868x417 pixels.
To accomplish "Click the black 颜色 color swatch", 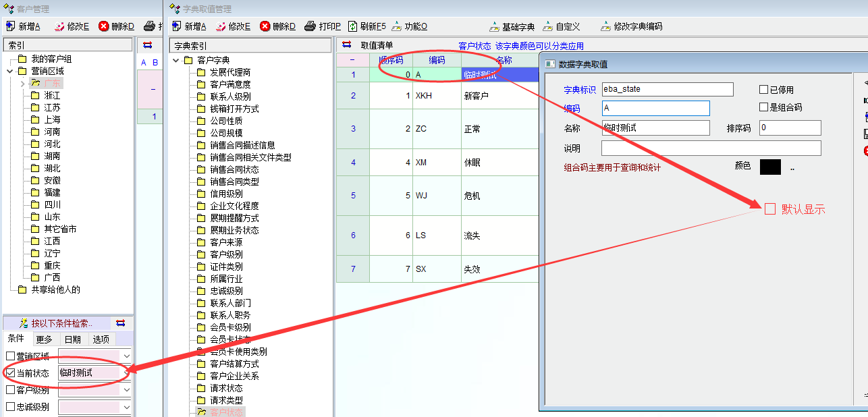I will pyautogui.click(x=770, y=167).
